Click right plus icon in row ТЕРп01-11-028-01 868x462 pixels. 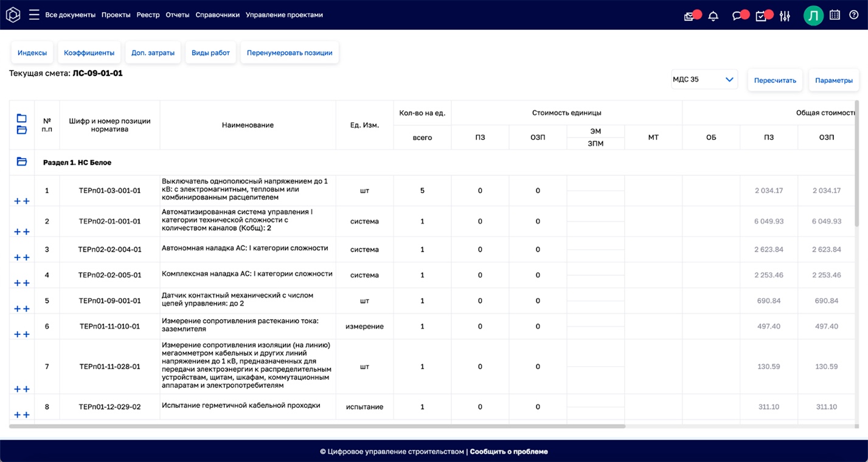(26, 389)
